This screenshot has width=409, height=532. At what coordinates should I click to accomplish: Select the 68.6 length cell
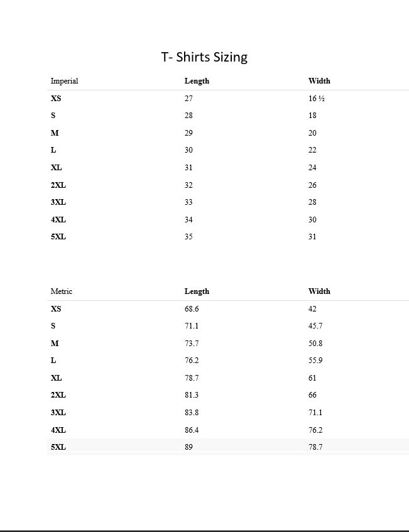pyautogui.click(x=192, y=309)
